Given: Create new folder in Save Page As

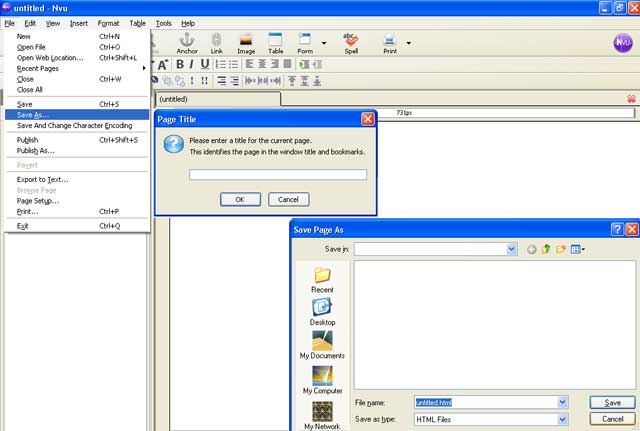Looking at the screenshot, I should click(561, 249).
